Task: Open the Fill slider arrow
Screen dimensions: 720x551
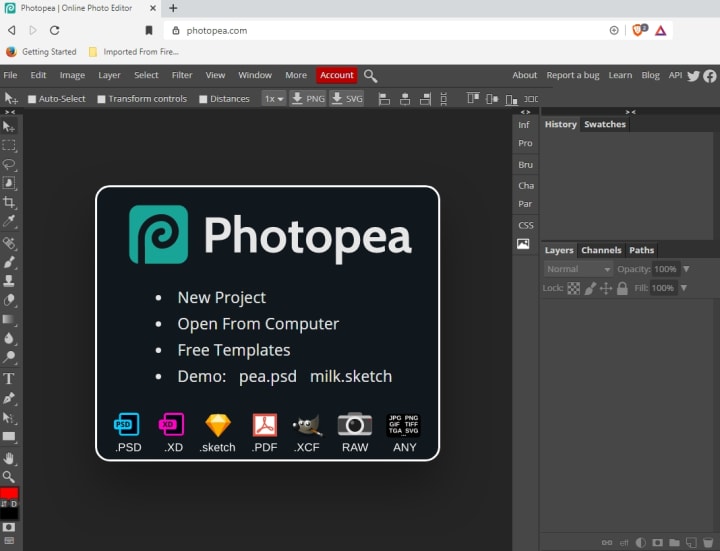Action: click(684, 288)
